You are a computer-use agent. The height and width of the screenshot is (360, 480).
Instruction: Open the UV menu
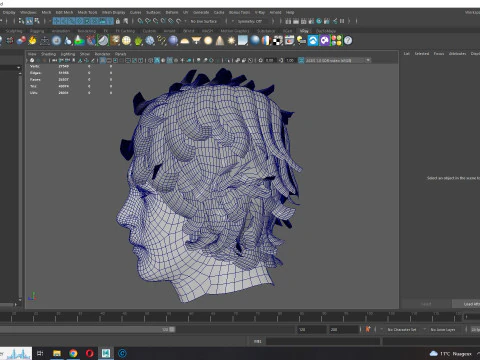pos(186,12)
